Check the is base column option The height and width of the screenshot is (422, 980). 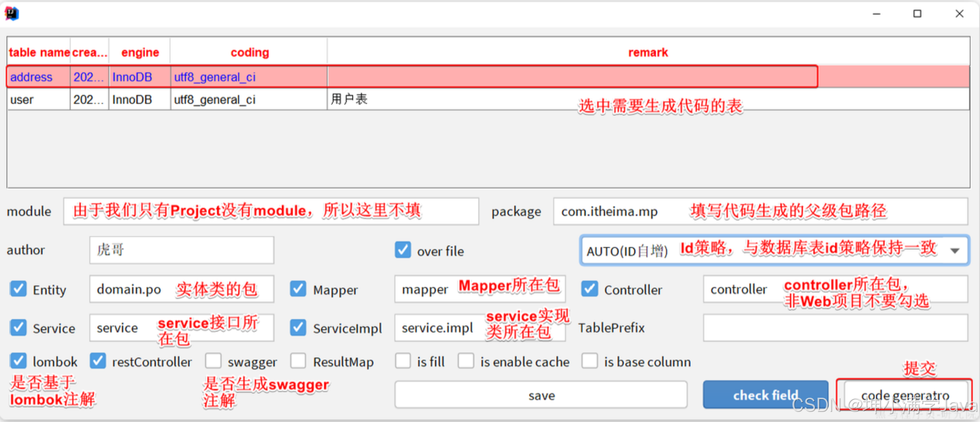click(590, 361)
